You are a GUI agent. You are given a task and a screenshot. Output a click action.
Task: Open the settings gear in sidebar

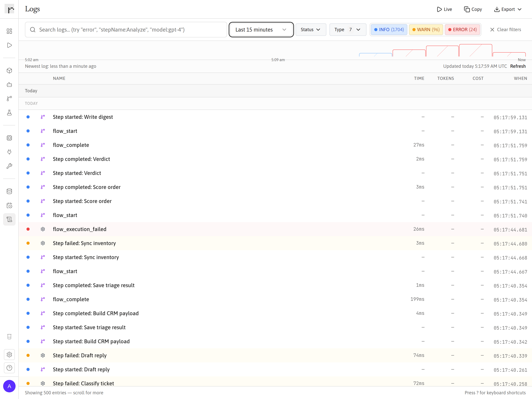9,354
